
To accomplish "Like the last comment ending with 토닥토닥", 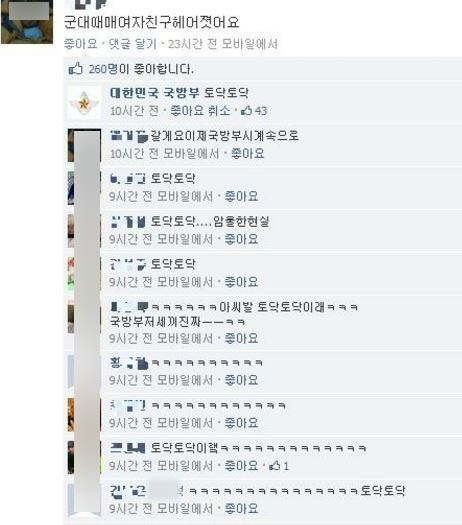I will click(241, 509).
